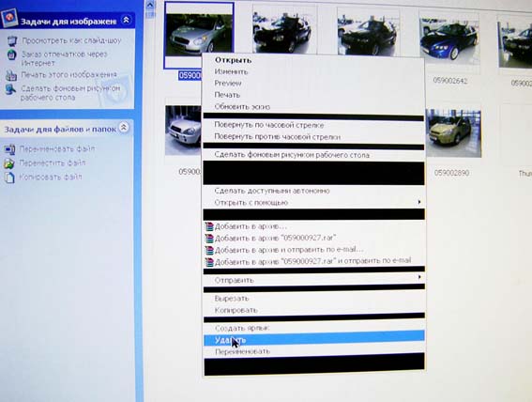532x402 pixels.
Task: Click the slideshow icon beside Просмотреть как слайд-шоу
Action: pyautogui.click(x=12, y=40)
